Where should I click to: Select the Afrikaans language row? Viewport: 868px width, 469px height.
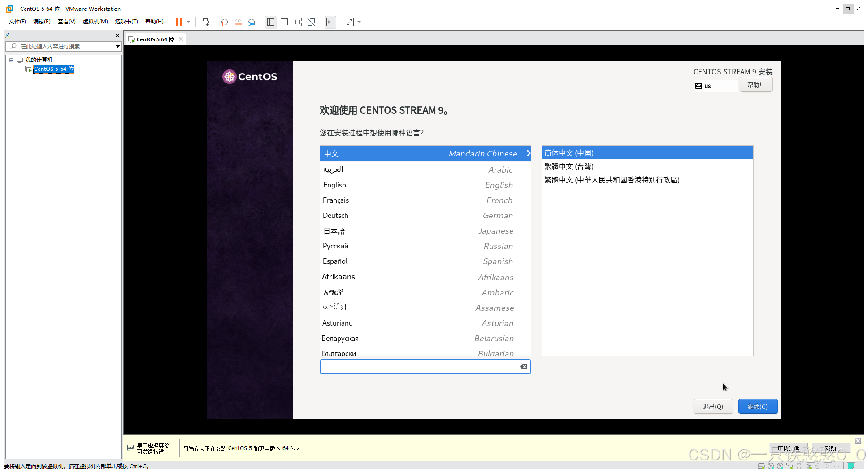[425, 277]
